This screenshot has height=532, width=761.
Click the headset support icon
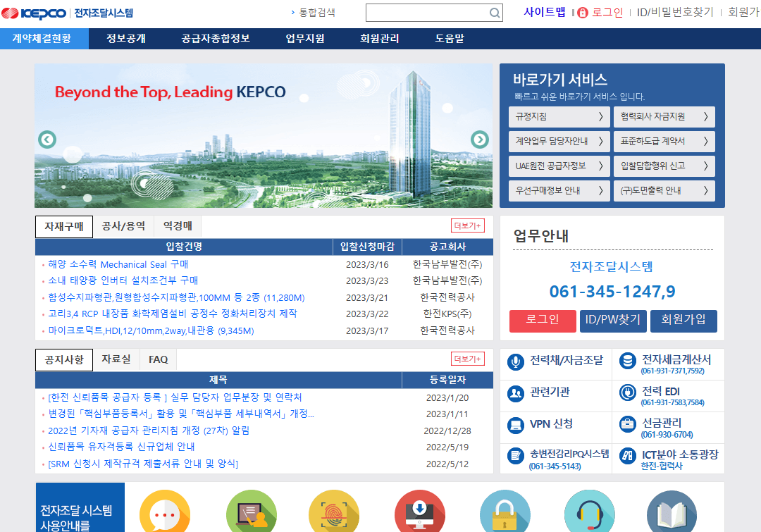click(590, 512)
